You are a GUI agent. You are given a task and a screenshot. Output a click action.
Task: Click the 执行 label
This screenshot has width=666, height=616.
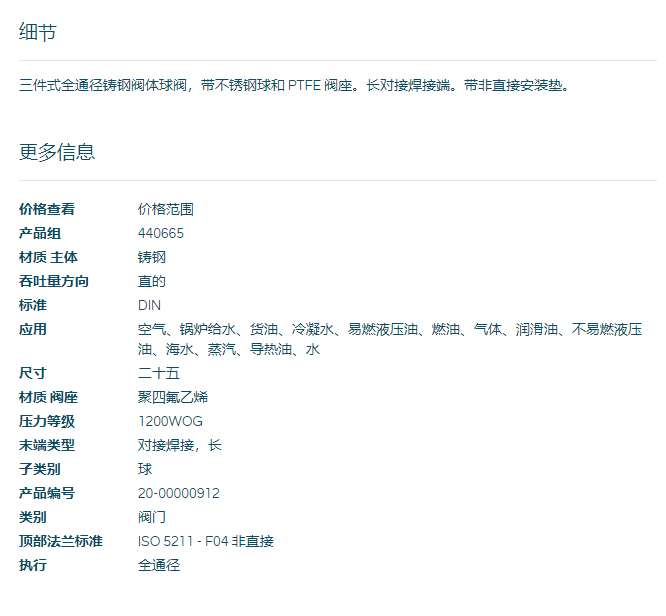click(33, 565)
